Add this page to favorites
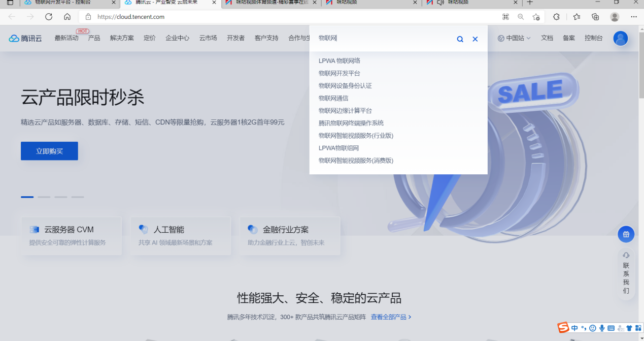 pos(536,17)
